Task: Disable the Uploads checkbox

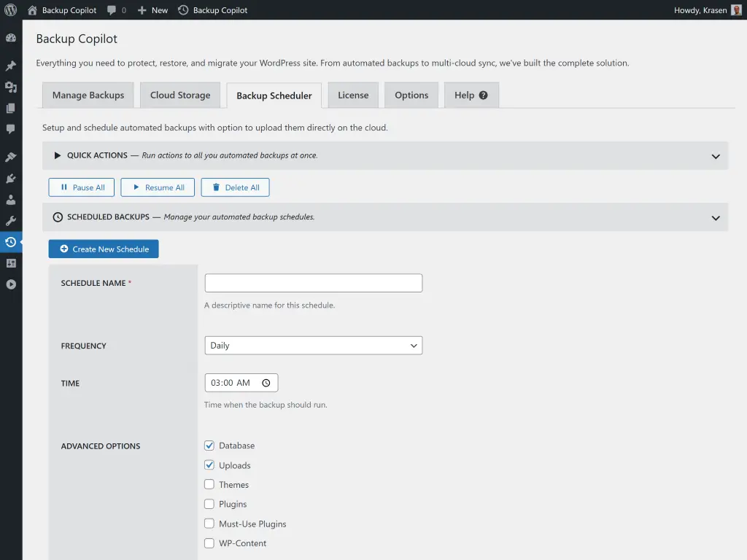Action: click(x=209, y=465)
